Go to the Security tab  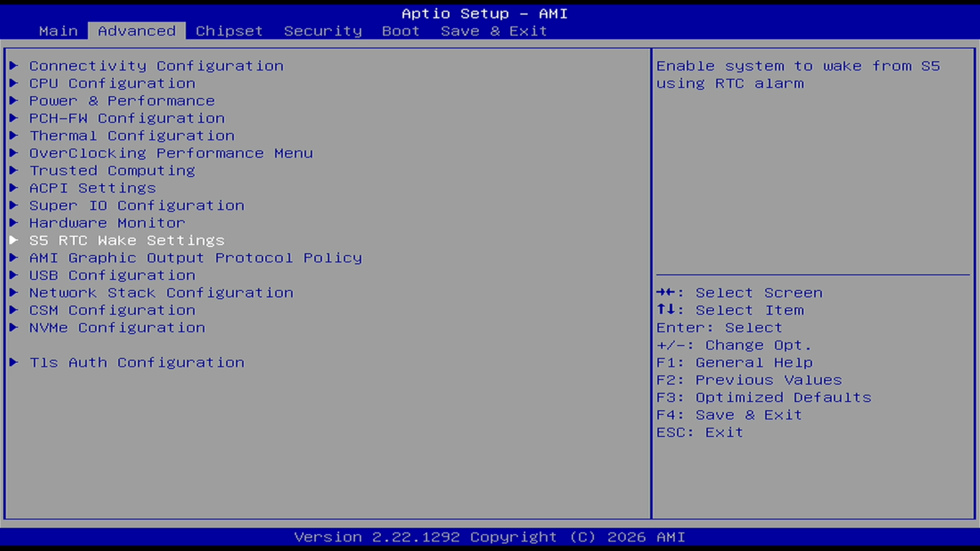coord(323,31)
